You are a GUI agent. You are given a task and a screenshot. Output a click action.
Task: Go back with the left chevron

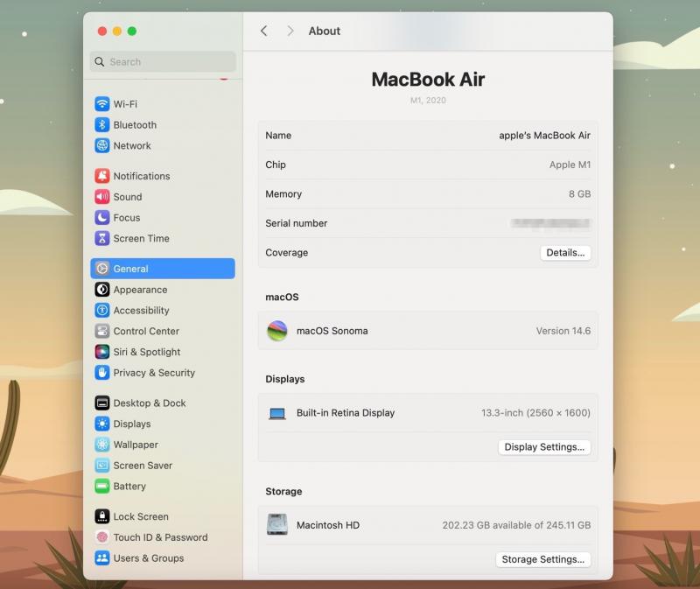[264, 31]
